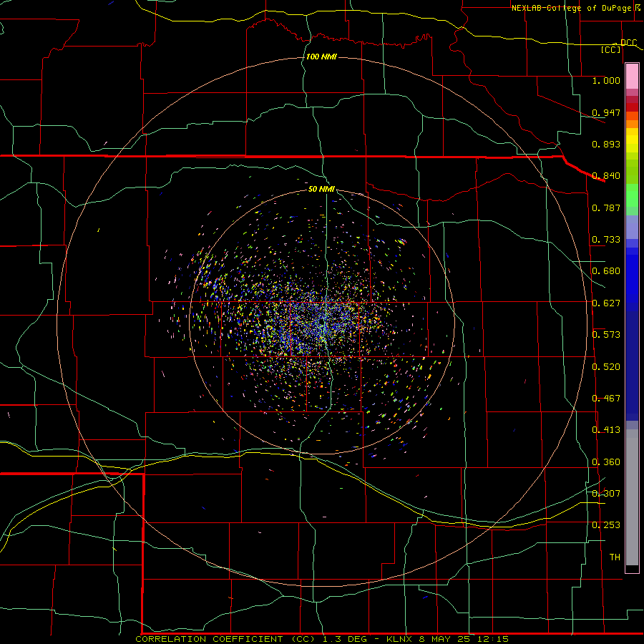644x644 pixels.
Task: Click the 0.733 scale value
Action: pyautogui.click(x=606, y=239)
